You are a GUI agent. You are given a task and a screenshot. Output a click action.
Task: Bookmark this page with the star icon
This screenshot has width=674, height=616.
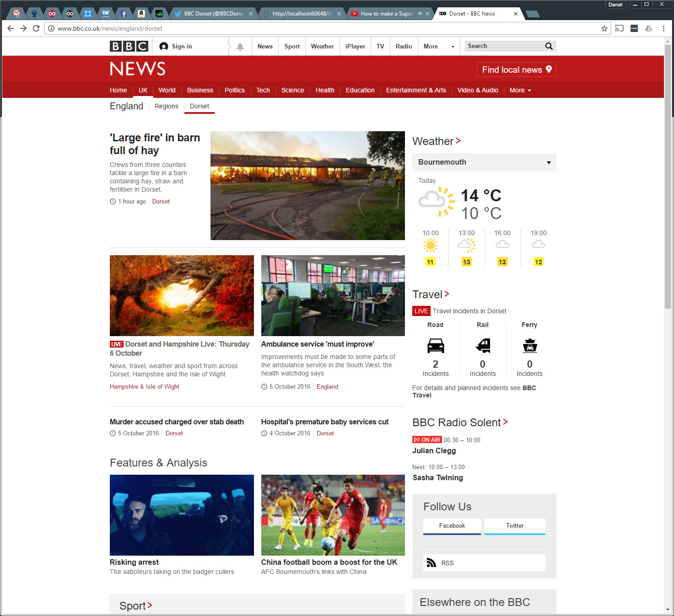[604, 28]
